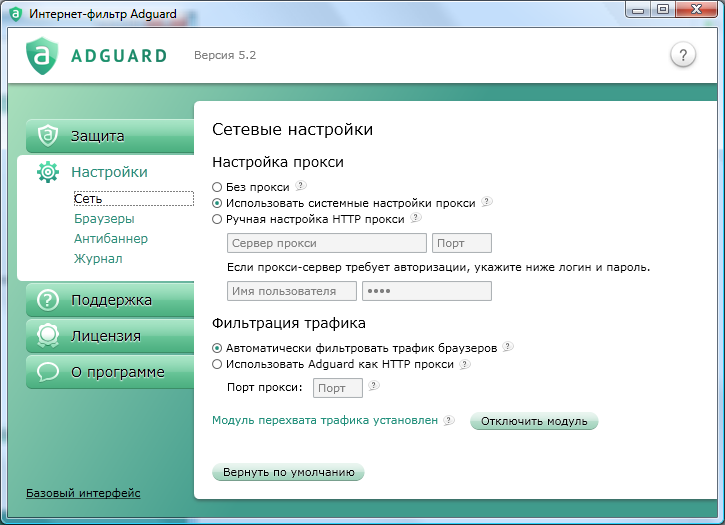This screenshot has width=725, height=525.
Task: Click Модуль перехвата трафика установлен link
Action: (x=325, y=420)
